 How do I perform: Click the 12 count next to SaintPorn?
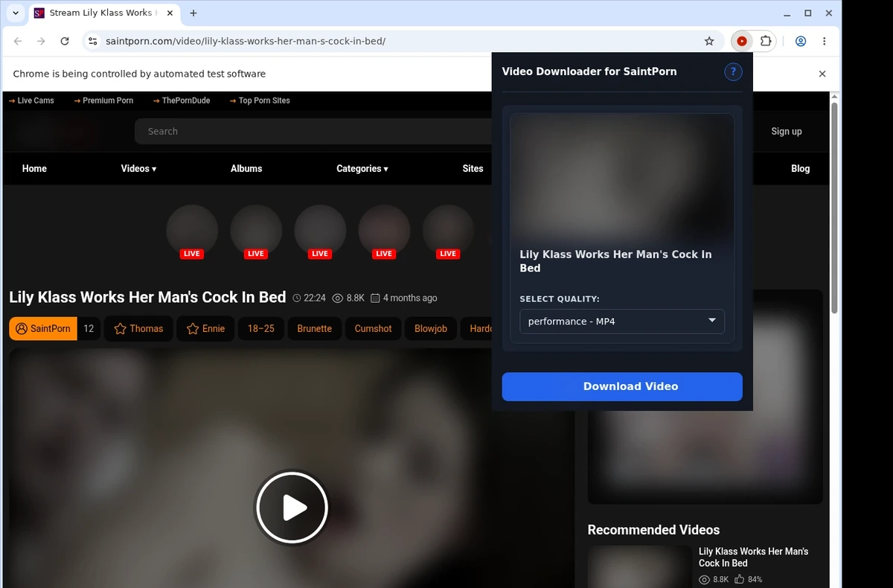pyautogui.click(x=89, y=328)
